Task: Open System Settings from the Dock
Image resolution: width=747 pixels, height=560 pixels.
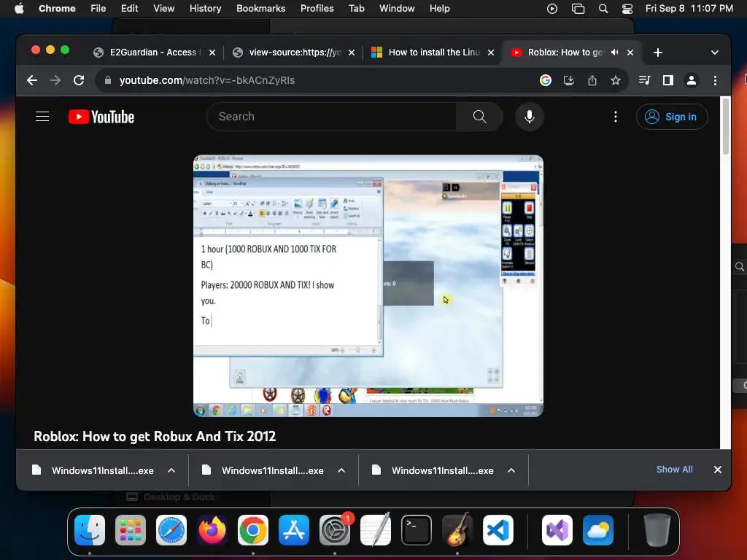Action: point(334,530)
